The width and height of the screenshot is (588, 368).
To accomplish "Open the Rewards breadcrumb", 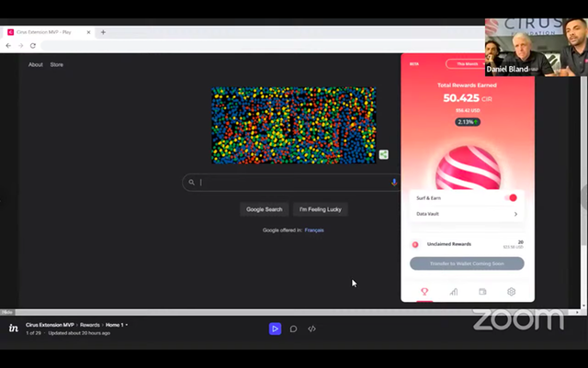I will tap(90, 325).
